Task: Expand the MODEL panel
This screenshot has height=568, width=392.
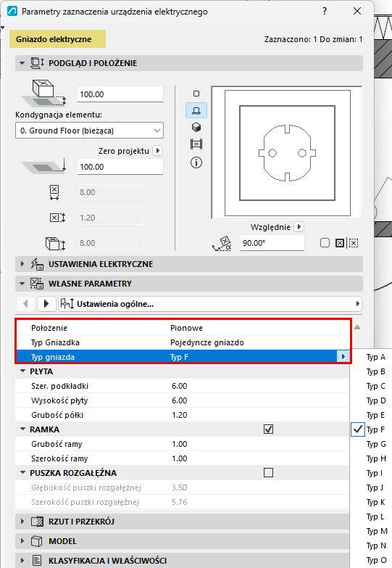Action: click(22, 541)
